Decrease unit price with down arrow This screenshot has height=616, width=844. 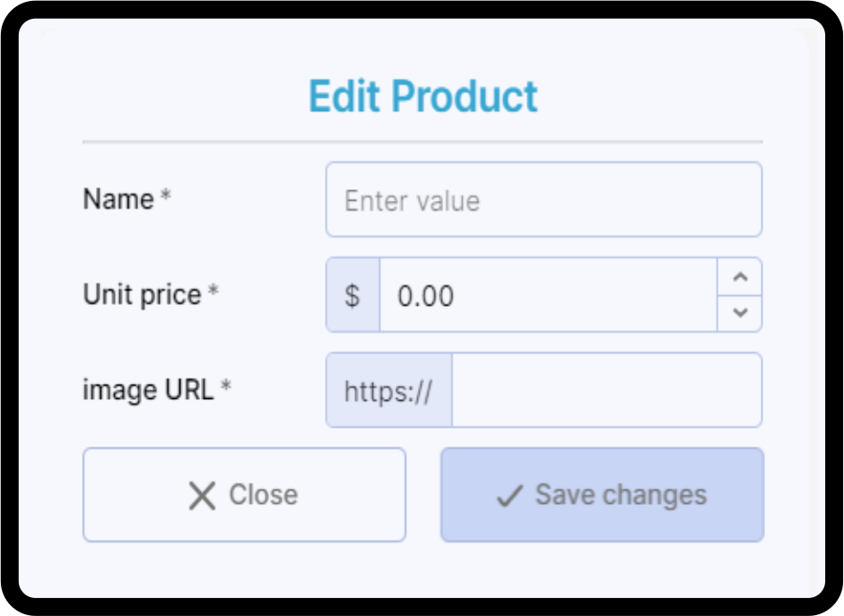(740, 313)
